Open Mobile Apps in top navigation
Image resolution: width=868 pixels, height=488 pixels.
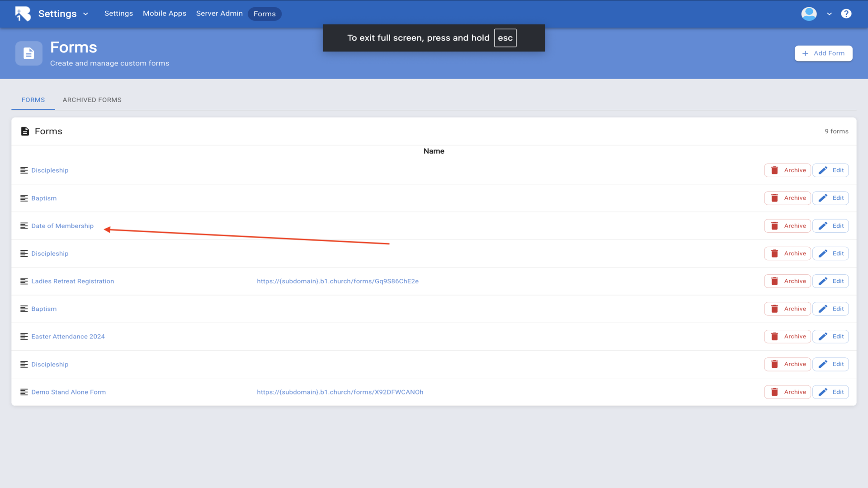[165, 14]
